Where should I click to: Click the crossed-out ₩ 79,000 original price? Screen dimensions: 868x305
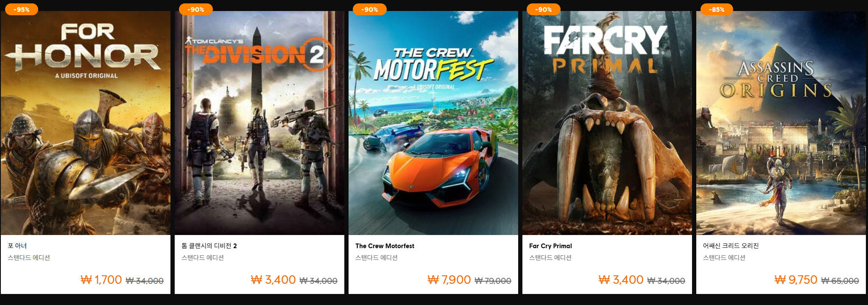[x=493, y=281]
